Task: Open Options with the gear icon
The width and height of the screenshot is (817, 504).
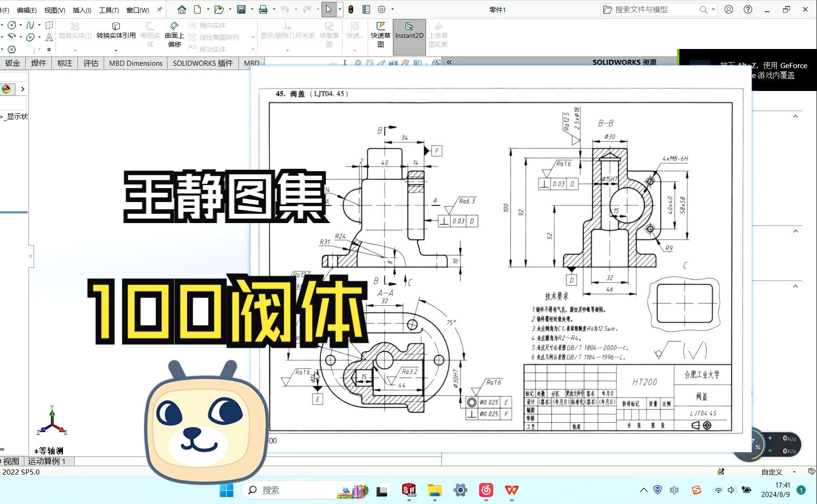Action: (382, 9)
